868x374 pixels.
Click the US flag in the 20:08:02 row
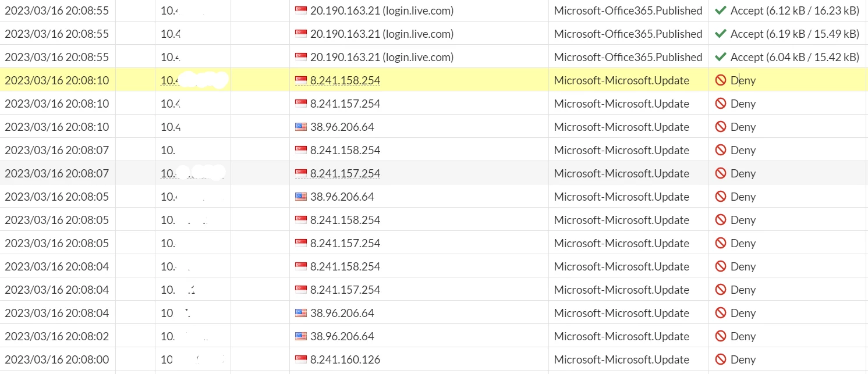(301, 336)
